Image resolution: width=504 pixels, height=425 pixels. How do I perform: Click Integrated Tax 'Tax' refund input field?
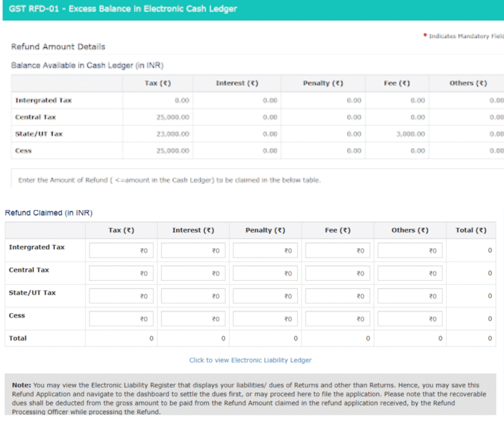coord(121,251)
